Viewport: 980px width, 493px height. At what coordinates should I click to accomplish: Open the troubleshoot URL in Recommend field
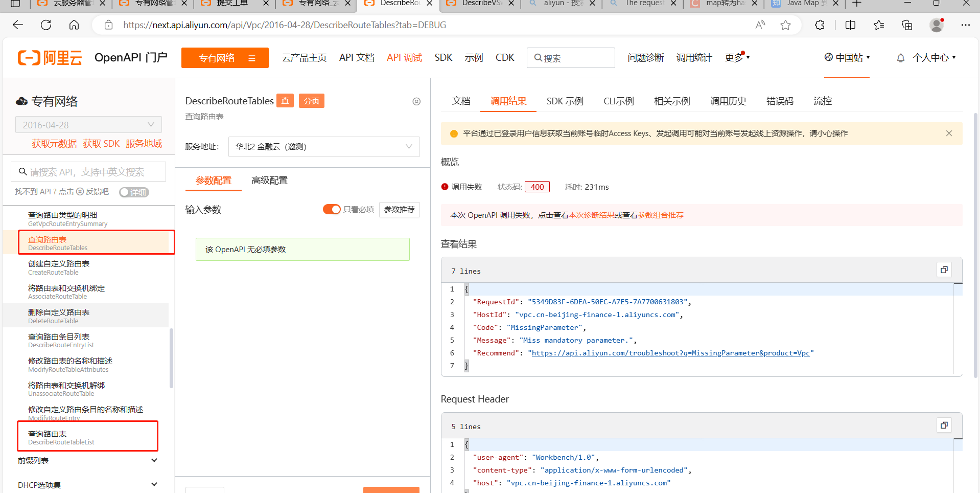tap(671, 353)
